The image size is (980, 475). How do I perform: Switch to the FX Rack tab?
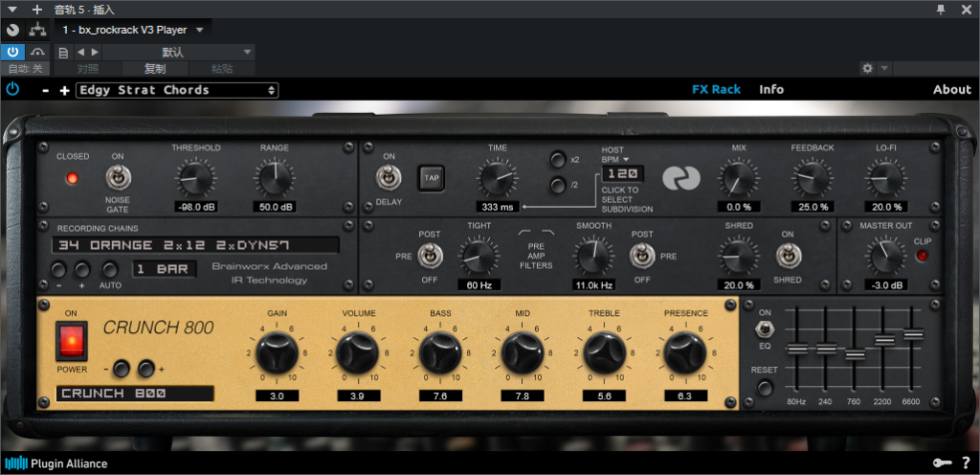(x=716, y=89)
